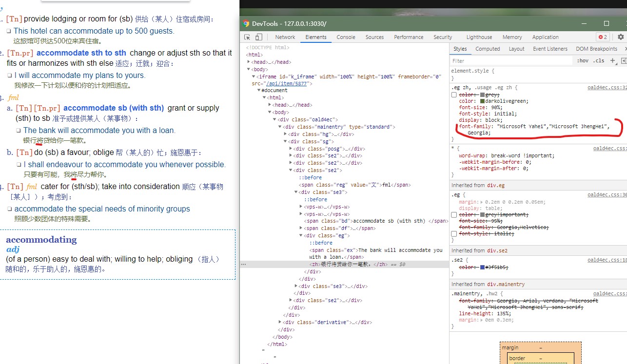Open the darkolivegreen color swatch

coord(482,101)
